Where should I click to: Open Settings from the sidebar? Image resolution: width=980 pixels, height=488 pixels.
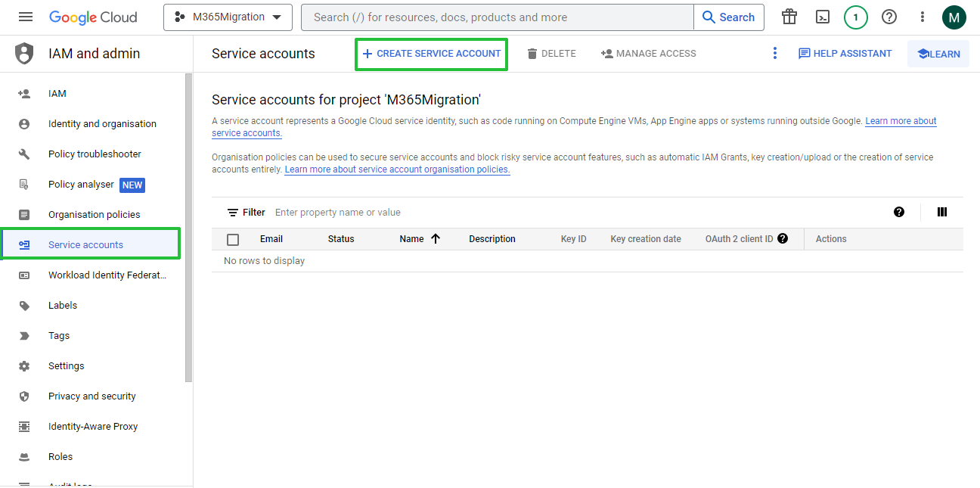coord(67,366)
